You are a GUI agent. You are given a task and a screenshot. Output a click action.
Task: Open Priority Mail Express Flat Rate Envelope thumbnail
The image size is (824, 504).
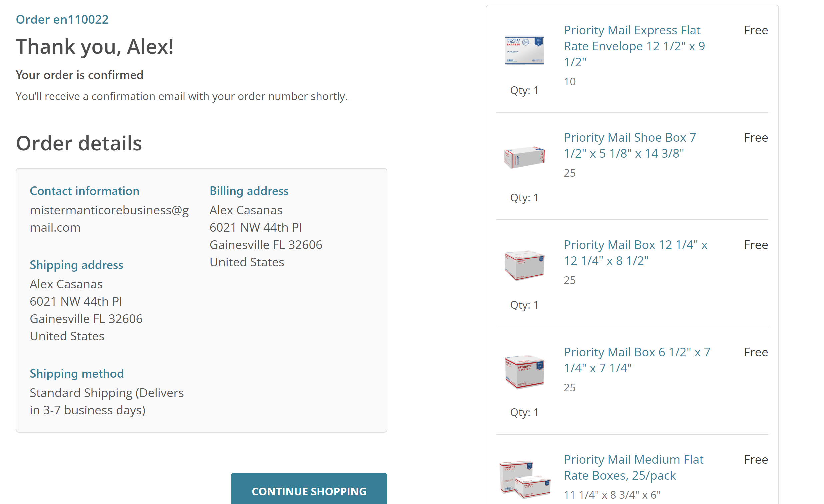(524, 50)
